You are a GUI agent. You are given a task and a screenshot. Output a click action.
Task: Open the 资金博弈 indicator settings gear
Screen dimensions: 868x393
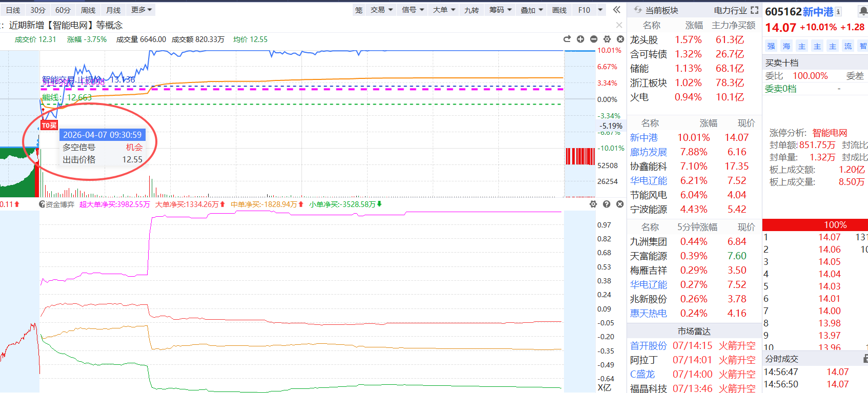(x=593, y=204)
